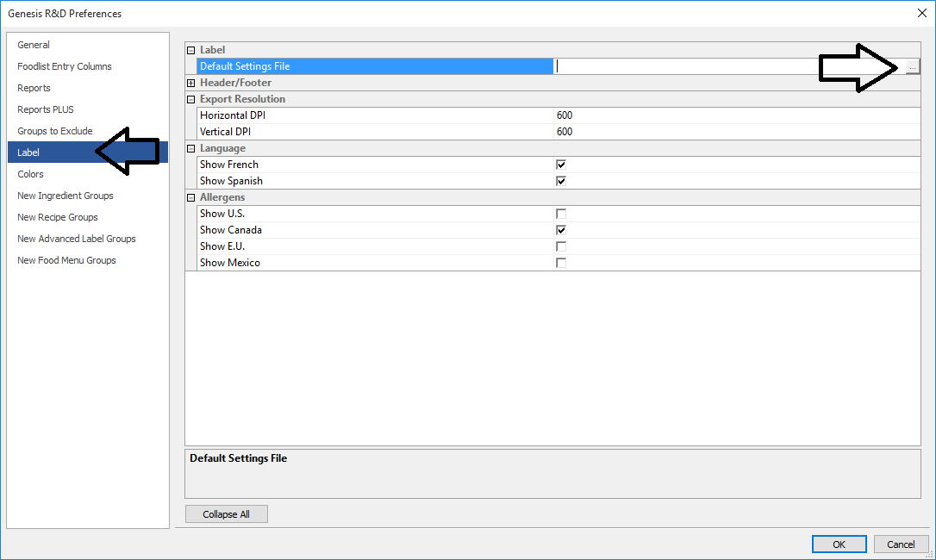The width and height of the screenshot is (936, 560).
Task: Uncheck the Show Spanish checkbox
Action: [560, 181]
